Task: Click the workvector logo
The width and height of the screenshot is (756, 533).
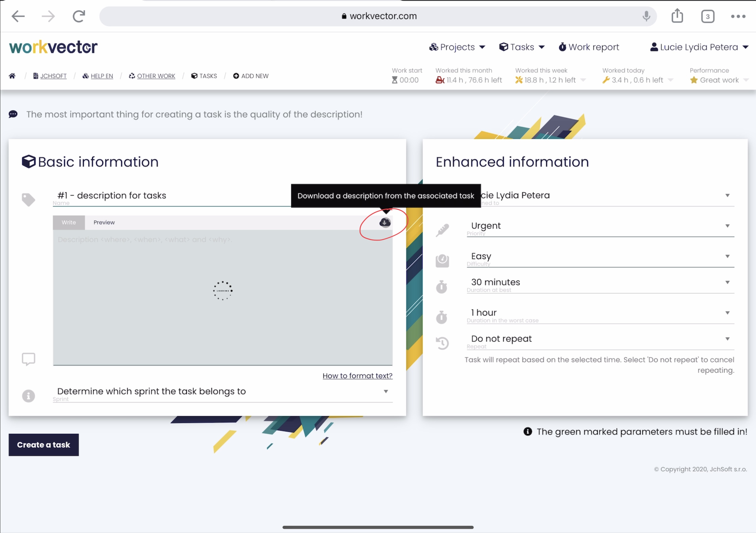Action: 53,47
